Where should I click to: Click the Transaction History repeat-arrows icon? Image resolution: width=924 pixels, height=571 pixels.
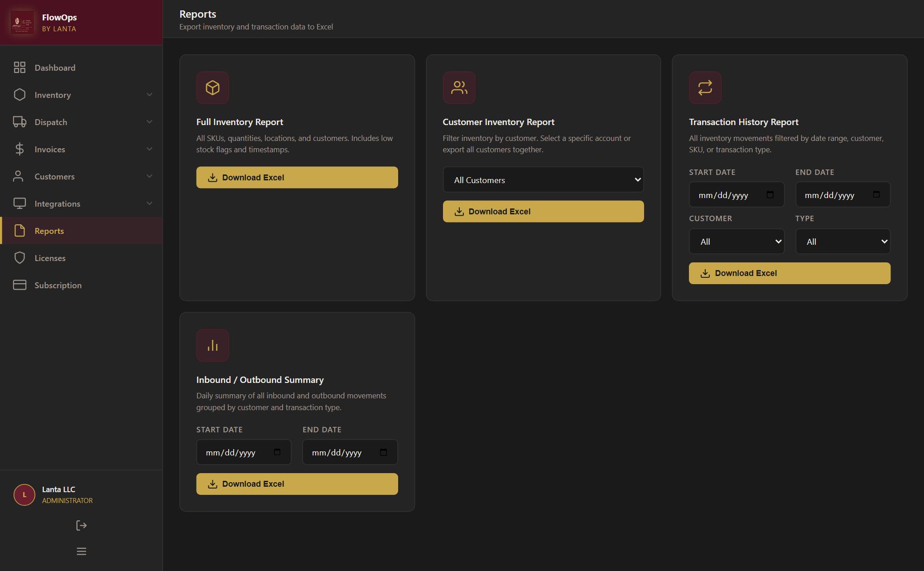pyautogui.click(x=705, y=87)
